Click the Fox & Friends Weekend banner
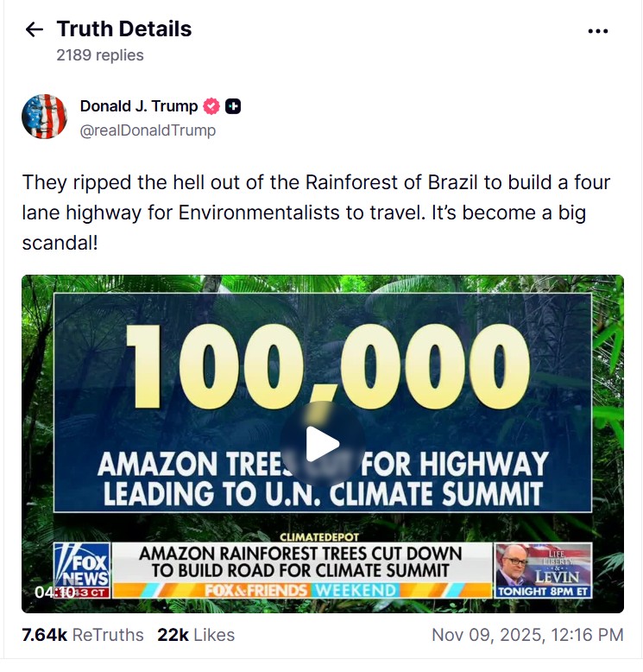This screenshot has height=672, width=643. [299, 591]
